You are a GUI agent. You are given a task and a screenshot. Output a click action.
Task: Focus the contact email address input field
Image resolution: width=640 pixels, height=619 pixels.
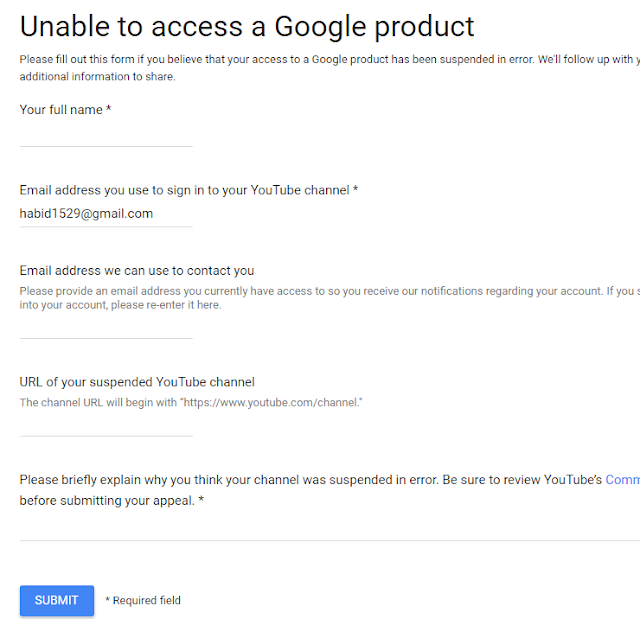(106, 328)
